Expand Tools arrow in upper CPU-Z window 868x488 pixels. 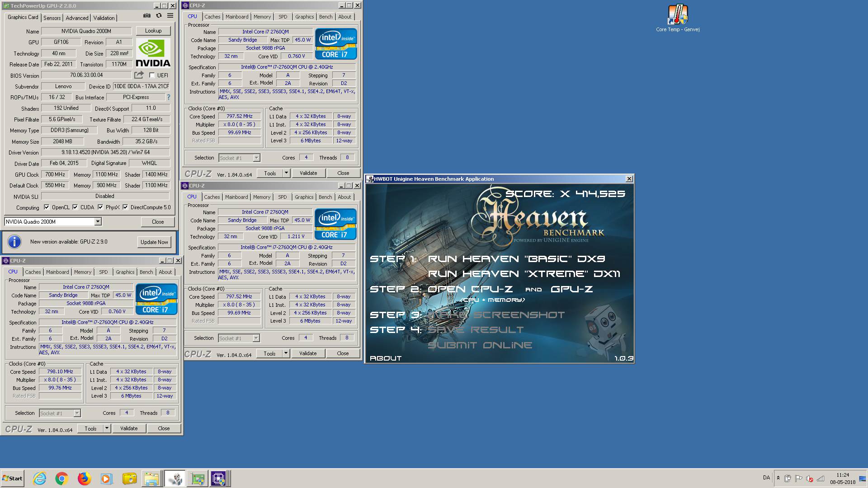[x=286, y=173]
